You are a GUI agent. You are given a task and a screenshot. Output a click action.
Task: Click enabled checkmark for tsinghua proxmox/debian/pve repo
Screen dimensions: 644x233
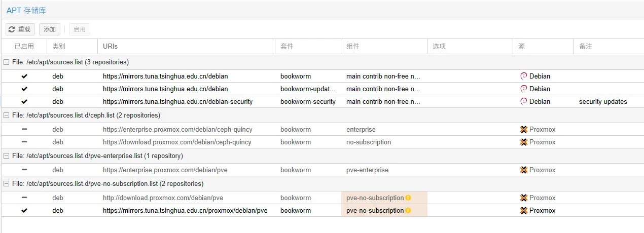point(24,210)
